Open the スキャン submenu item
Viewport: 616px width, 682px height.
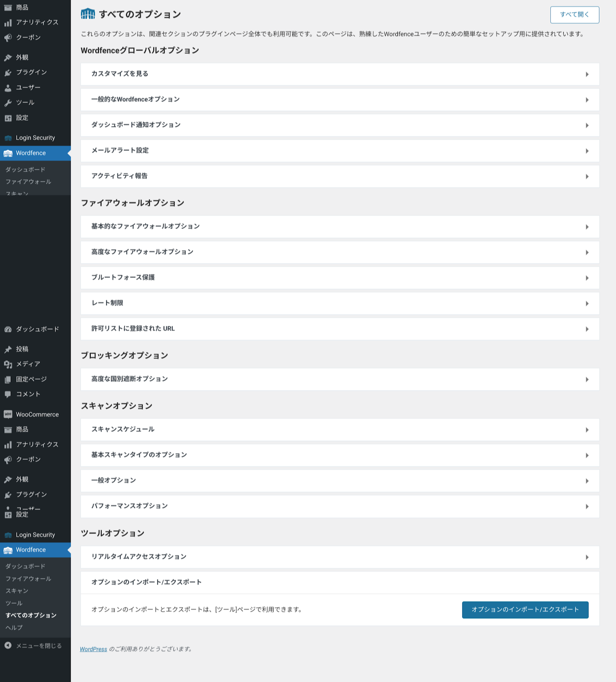(17, 591)
